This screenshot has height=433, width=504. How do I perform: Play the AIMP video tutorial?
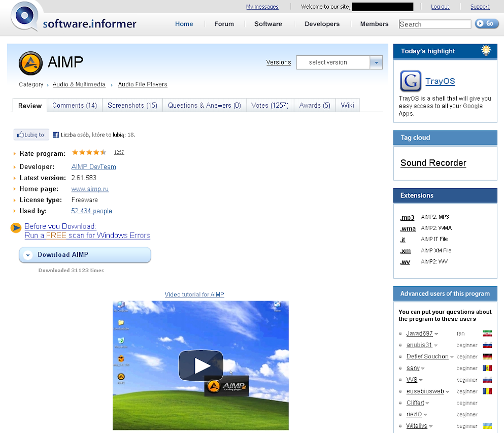pyautogui.click(x=201, y=365)
